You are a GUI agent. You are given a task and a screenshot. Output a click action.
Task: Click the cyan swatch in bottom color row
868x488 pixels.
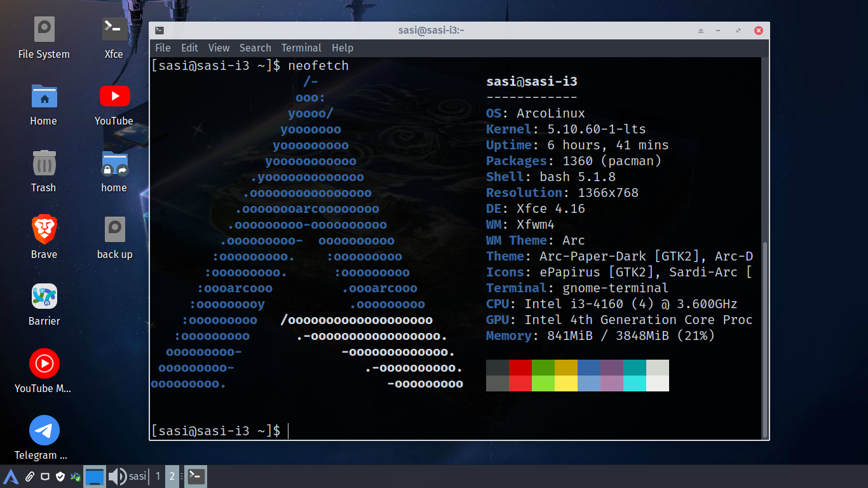point(635,383)
